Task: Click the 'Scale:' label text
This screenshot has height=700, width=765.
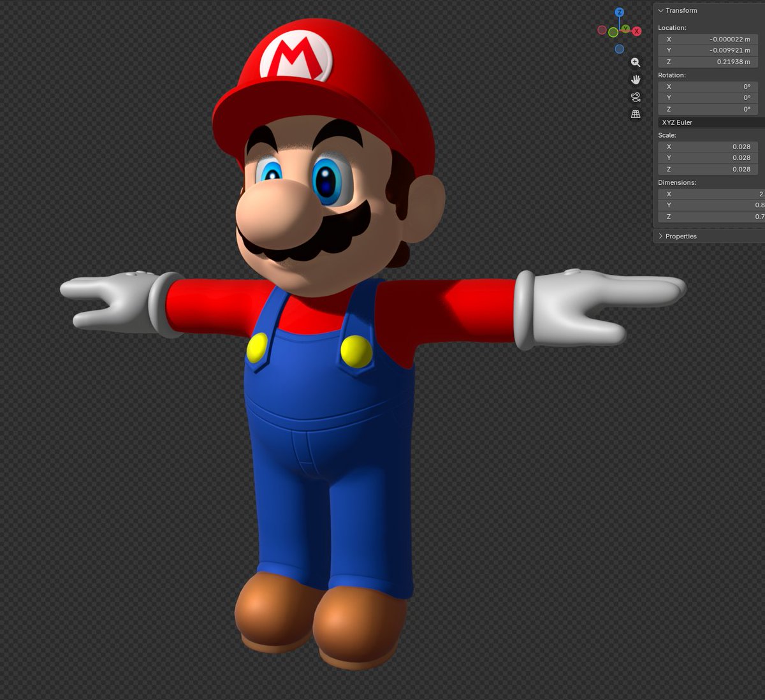Action: (667, 135)
